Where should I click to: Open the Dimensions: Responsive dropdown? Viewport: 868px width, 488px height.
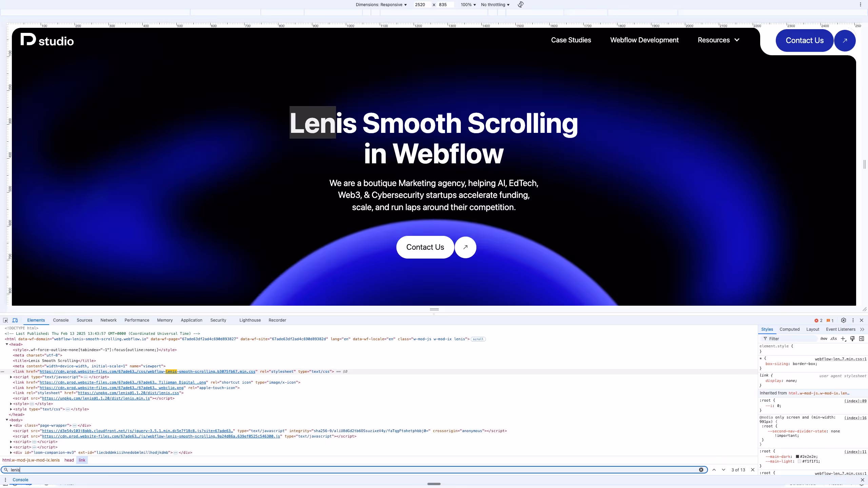coord(381,4)
